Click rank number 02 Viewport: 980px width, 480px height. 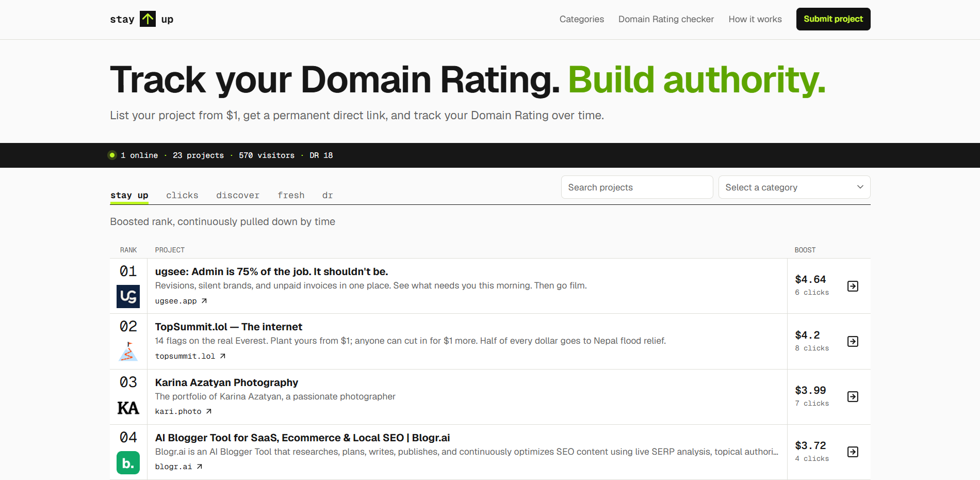coord(128,326)
